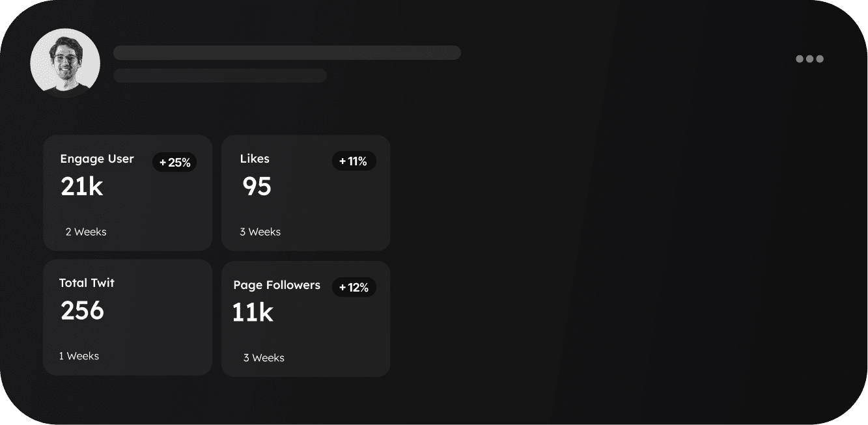Click the 21k engage user value
The height and width of the screenshot is (425, 868).
coord(82,187)
